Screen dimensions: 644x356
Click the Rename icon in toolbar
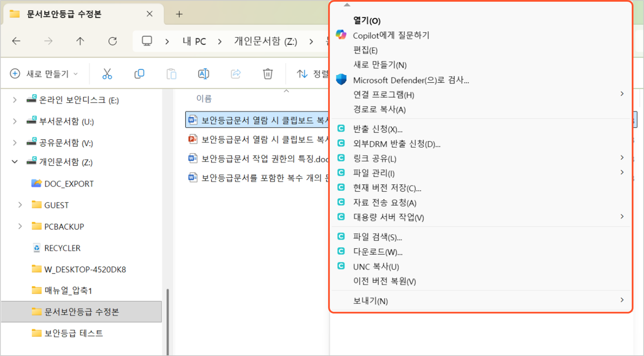tap(203, 74)
